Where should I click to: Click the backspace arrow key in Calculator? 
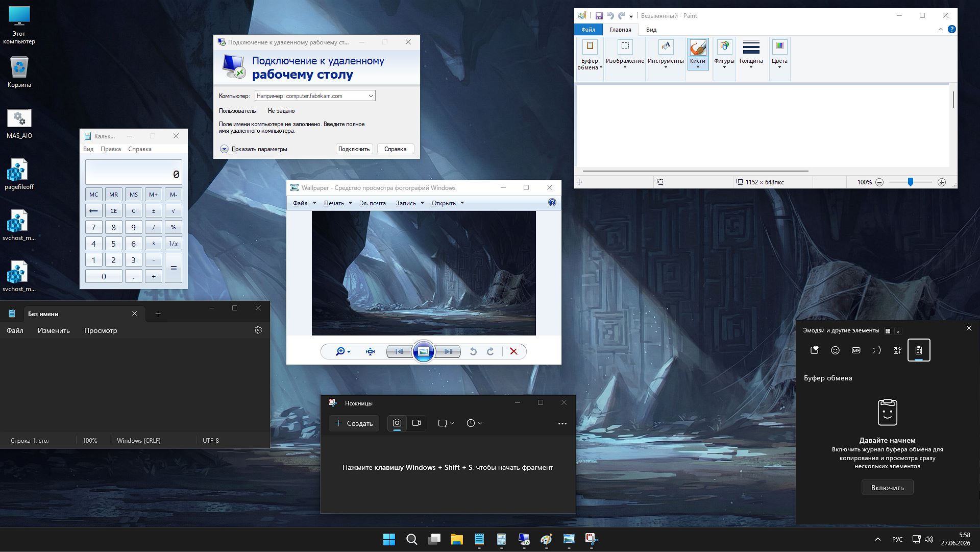point(94,211)
